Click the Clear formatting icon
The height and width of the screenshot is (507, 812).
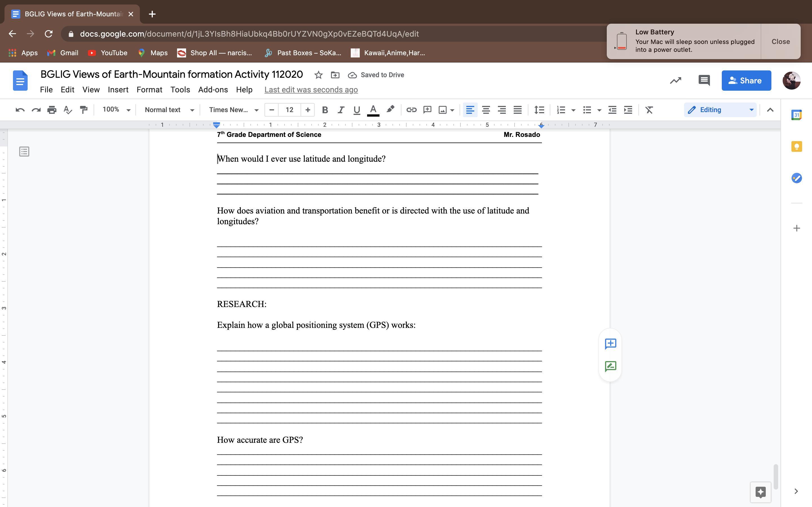(x=649, y=110)
